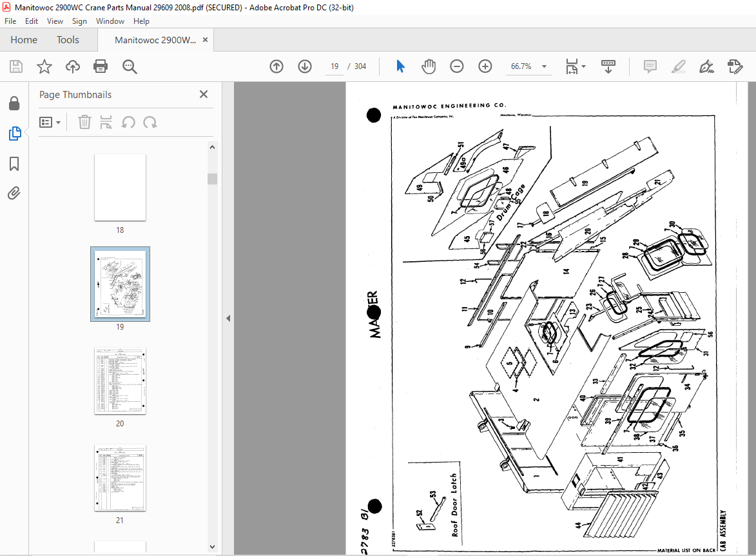
Task: Delete selected pages with trash icon
Action: coord(84,122)
